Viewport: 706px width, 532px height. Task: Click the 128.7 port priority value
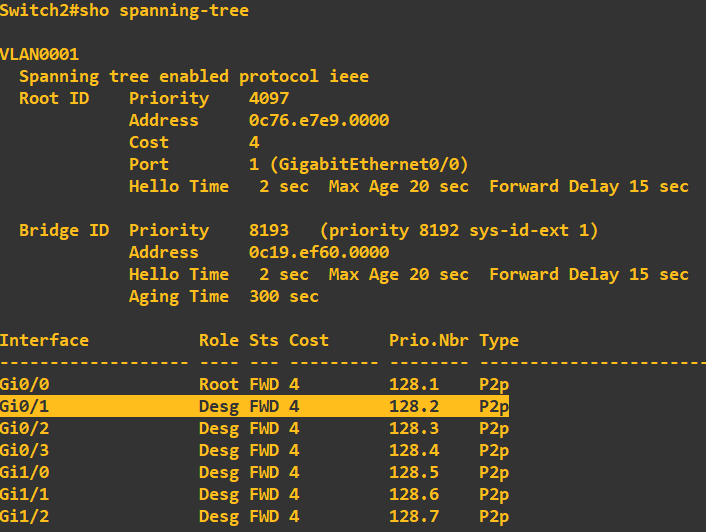pyautogui.click(x=414, y=516)
